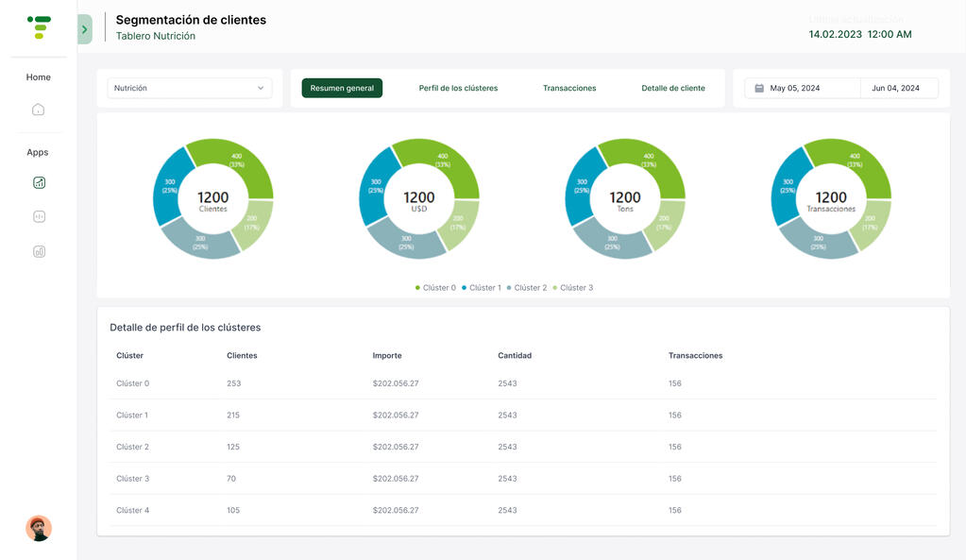Click the user avatar at bottom left

coord(39,528)
